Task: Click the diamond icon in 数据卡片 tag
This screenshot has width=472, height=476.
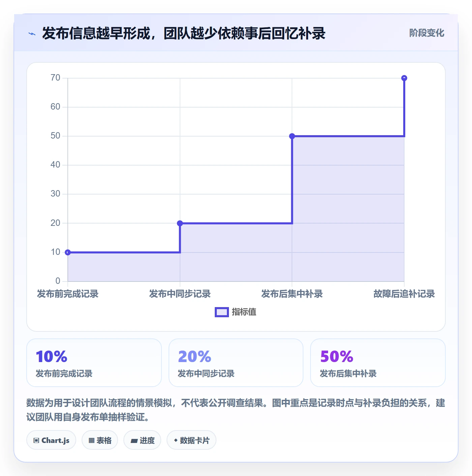Action: click(x=176, y=440)
